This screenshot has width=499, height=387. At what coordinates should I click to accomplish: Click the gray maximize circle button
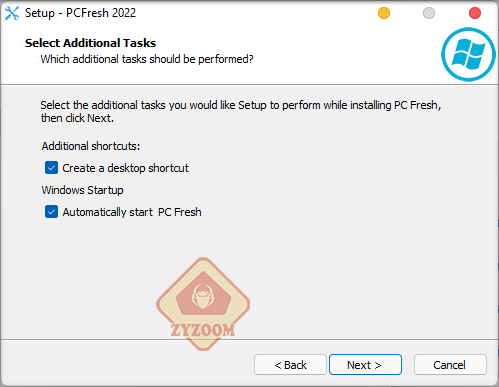[x=429, y=13]
